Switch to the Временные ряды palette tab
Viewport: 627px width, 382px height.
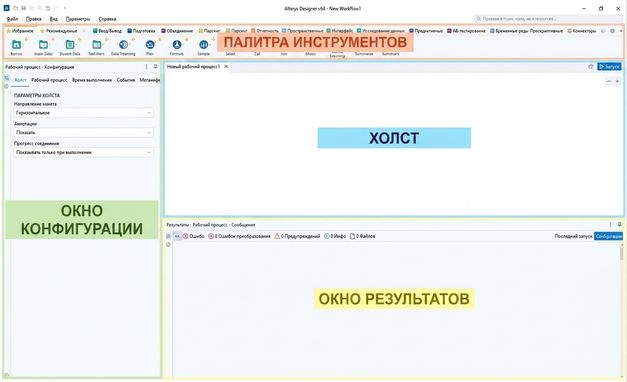pos(509,31)
